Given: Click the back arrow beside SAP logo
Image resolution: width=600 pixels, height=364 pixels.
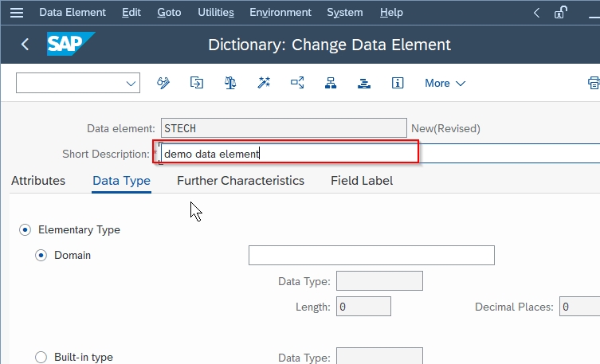Looking at the screenshot, I should coord(25,45).
